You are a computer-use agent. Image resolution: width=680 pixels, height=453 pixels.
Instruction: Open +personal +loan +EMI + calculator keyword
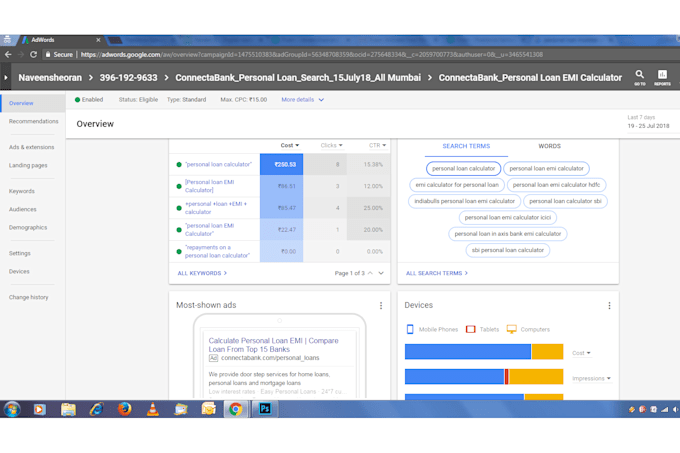[x=216, y=208]
